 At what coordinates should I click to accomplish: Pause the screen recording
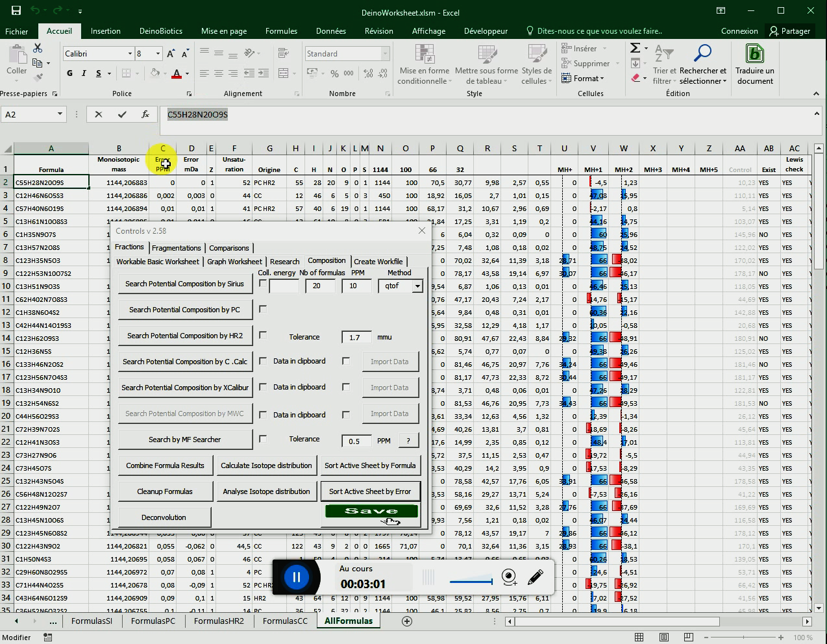pyautogui.click(x=296, y=577)
